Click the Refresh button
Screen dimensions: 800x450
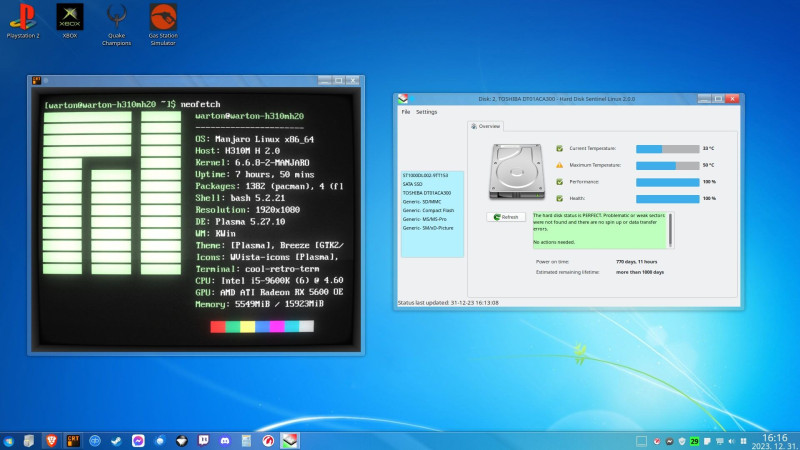[507, 217]
